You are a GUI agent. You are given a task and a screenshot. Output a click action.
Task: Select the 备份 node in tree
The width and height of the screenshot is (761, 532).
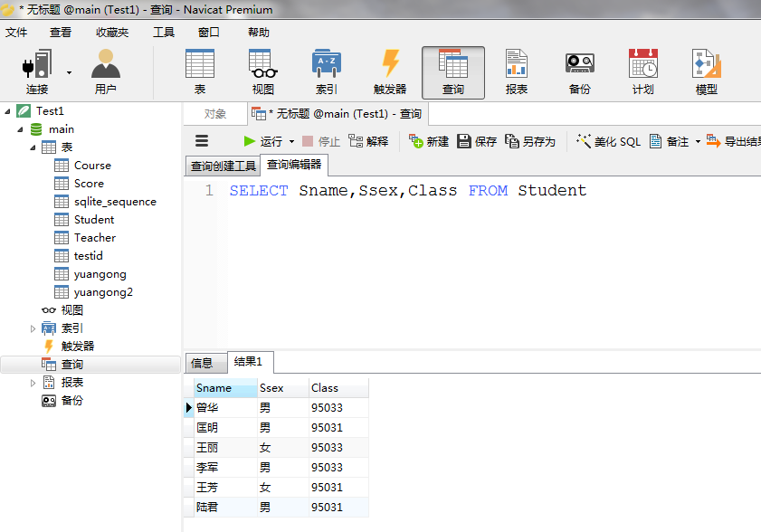click(x=62, y=401)
